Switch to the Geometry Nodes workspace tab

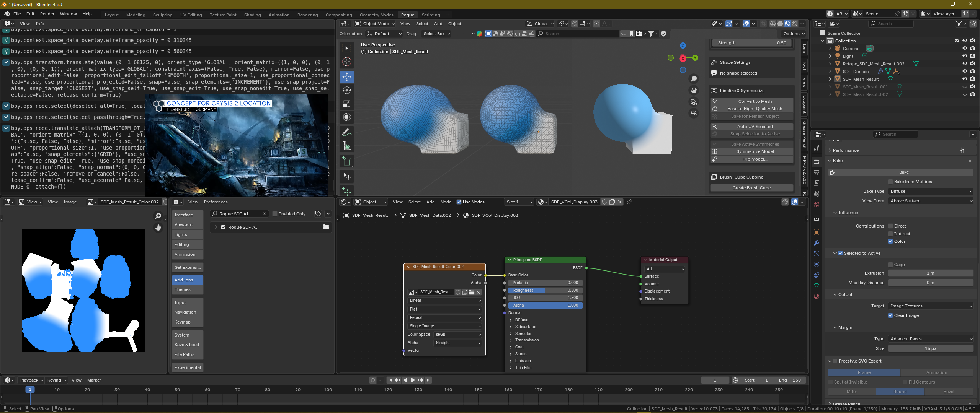(x=376, y=15)
